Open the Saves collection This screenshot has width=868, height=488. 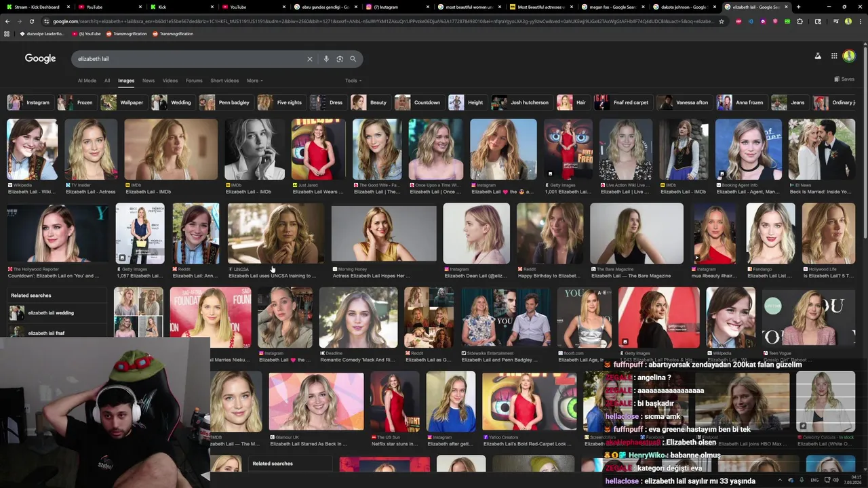point(844,79)
